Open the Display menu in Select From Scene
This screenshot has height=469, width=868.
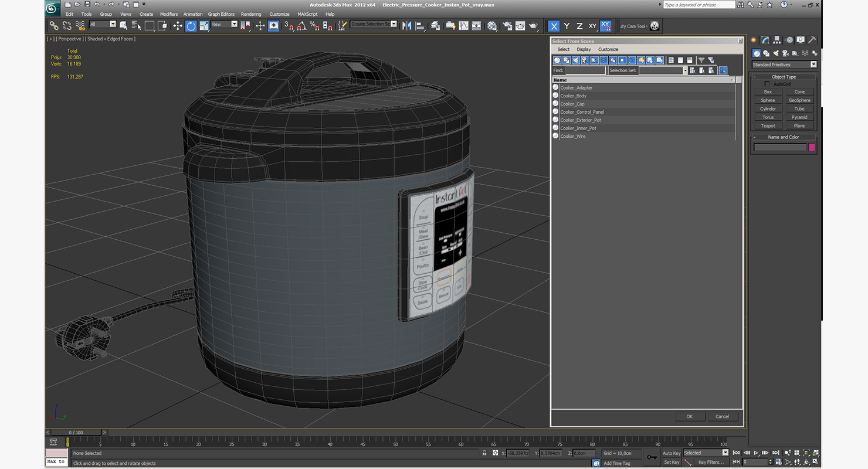[584, 49]
